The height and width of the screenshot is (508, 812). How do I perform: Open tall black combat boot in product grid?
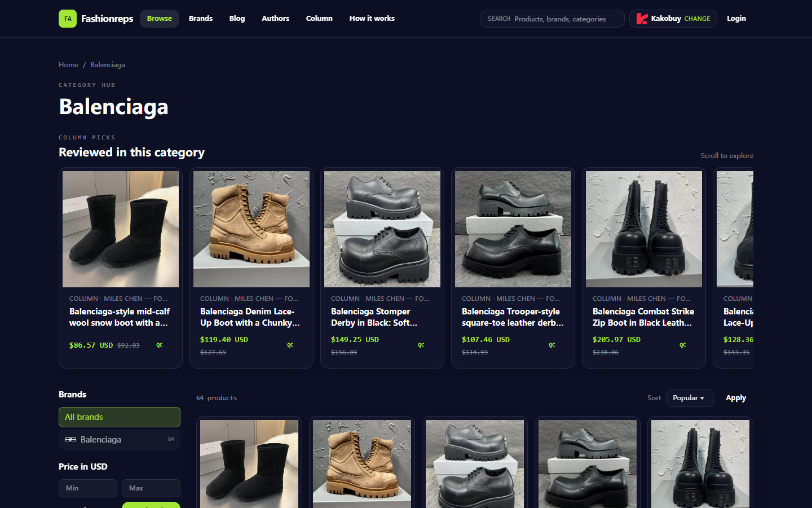[x=700, y=464]
